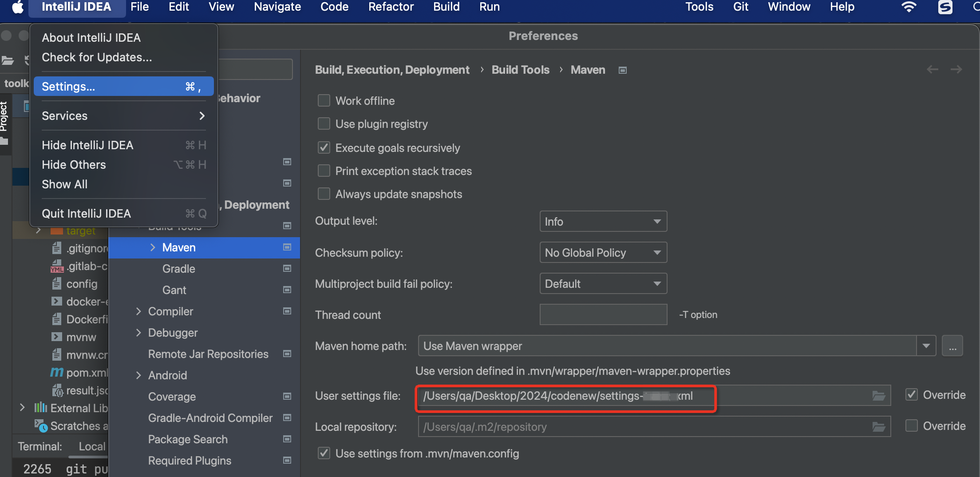Select Gradle in settings tree
Screen dimensions: 980x477
[x=179, y=269]
